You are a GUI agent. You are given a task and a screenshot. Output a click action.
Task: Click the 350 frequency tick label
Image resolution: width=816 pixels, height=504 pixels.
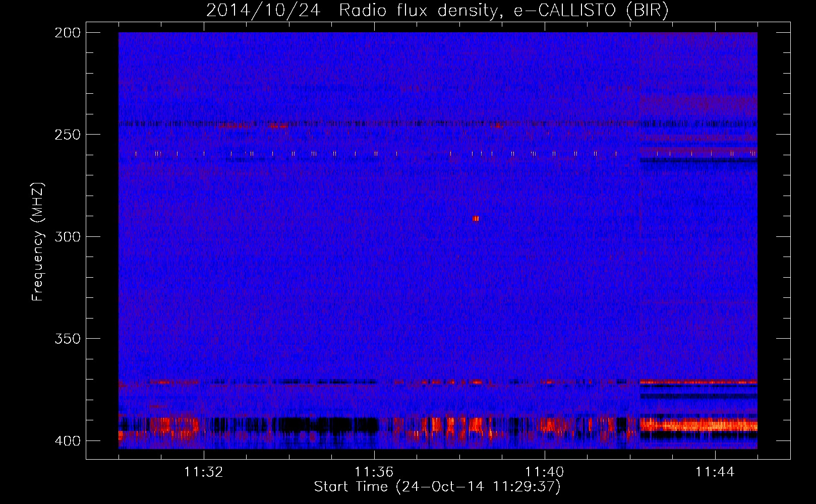(68, 339)
